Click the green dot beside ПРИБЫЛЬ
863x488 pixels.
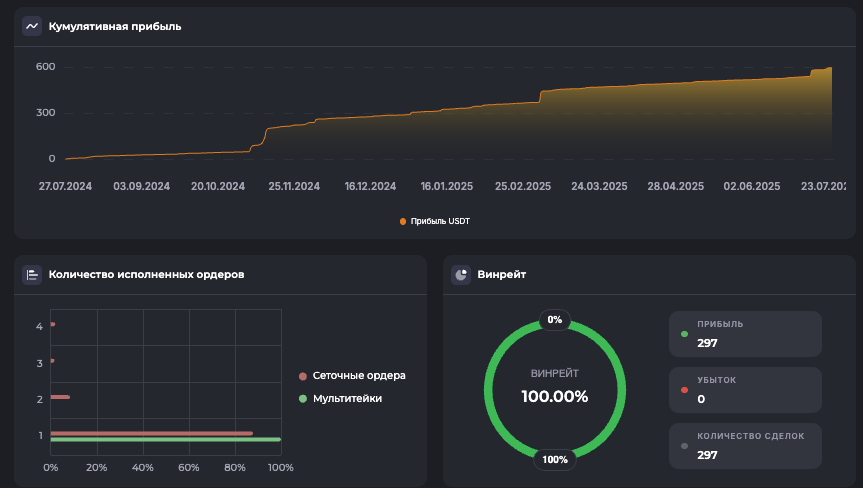pos(684,334)
